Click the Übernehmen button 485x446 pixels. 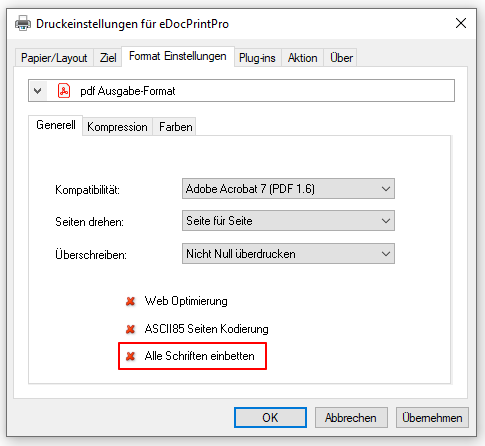pyautogui.click(x=432, y=417)
